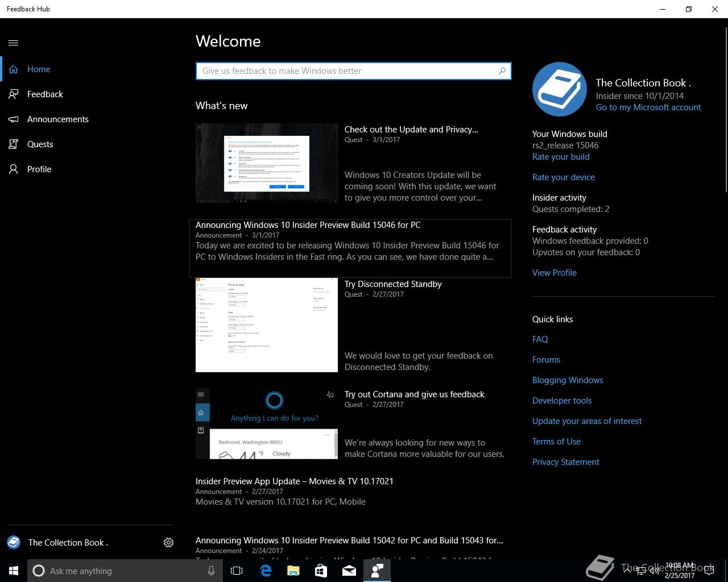Open Build 15042 and 15043 announcement
This screenshot has height=582, width=728.
click(x=349, y=541)
